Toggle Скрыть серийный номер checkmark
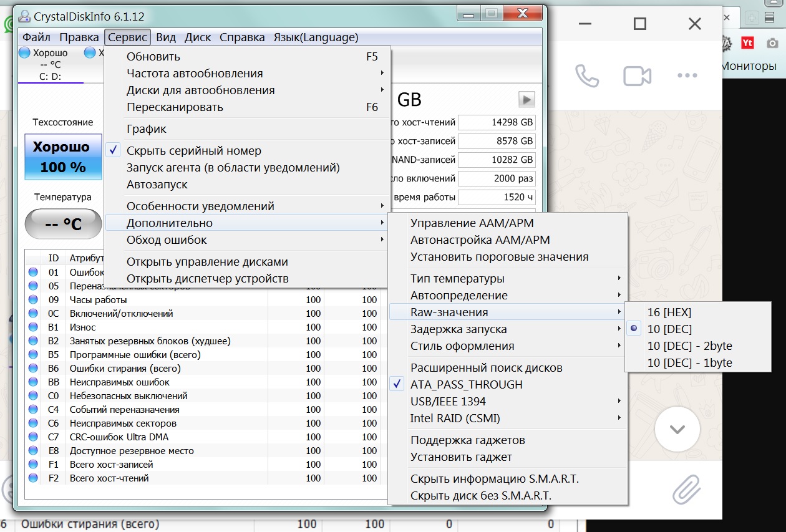 tap(248, 151)
